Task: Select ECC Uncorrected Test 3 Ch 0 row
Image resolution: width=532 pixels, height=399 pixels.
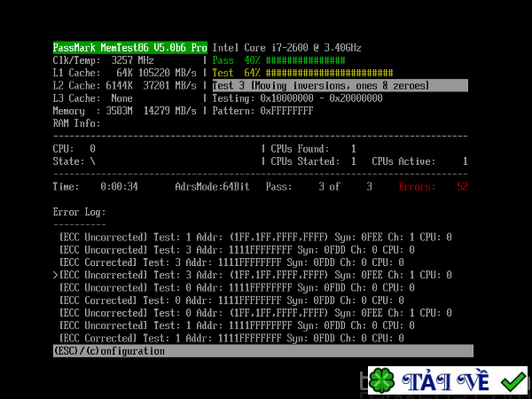Action: (x=237, y=250)
